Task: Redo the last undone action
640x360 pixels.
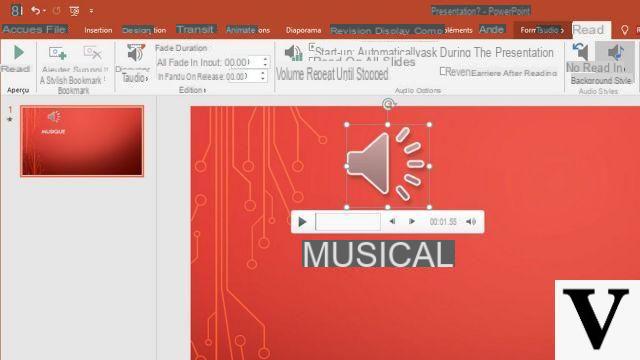Action: click(x=56, y=11)
